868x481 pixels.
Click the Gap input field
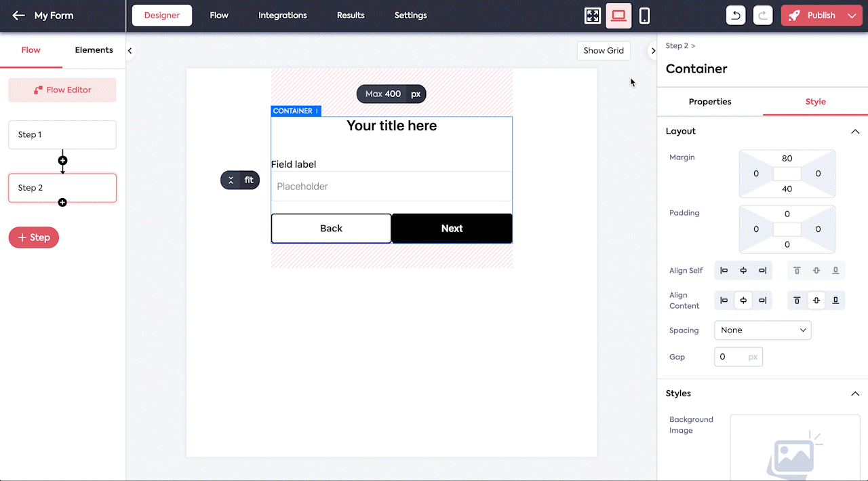click(x=731, y=357)
